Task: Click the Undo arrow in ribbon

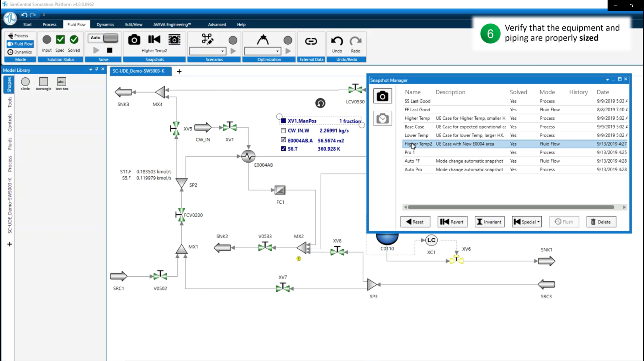Action: click(337, 41)
